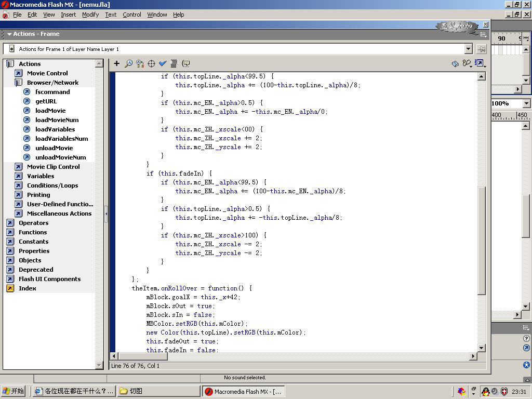Expand the Functions category
The height and width of the screenshot is (399, 532).
[x=10, y=232]
